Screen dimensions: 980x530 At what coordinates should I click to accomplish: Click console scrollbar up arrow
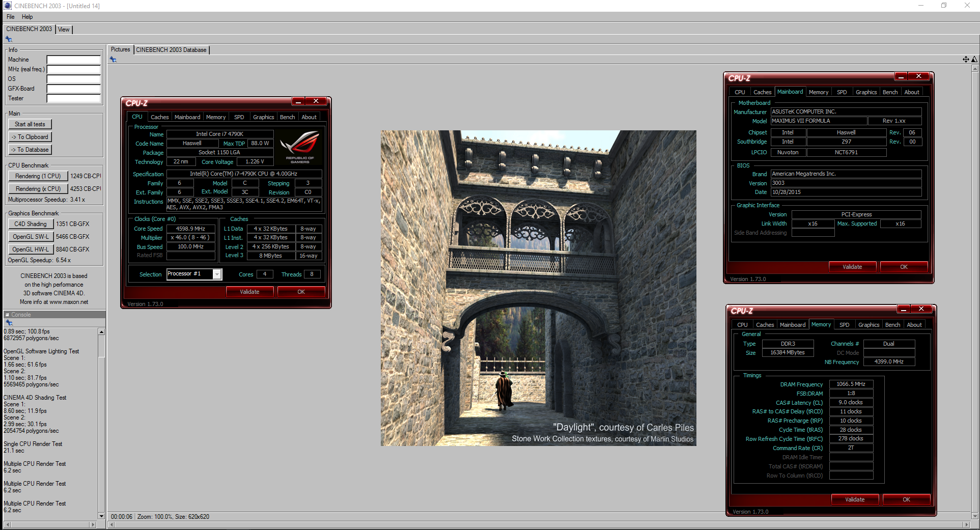(101, 332)
